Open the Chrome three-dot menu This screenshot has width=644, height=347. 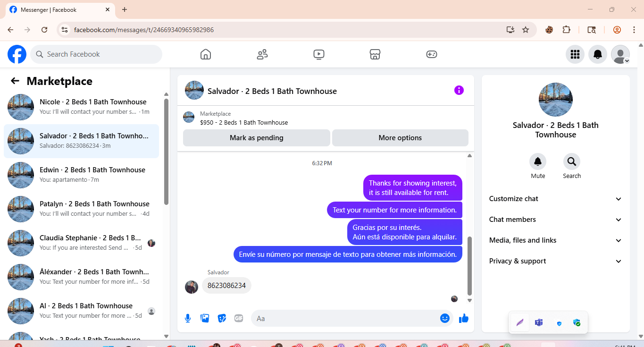634,30
